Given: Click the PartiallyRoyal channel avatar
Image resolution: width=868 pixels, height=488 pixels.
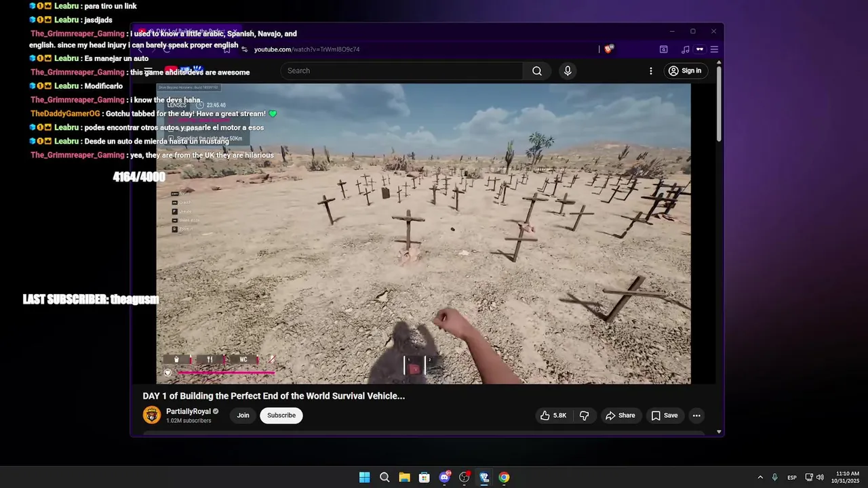Looking at the screenshot, I should (x=152, y=415).
